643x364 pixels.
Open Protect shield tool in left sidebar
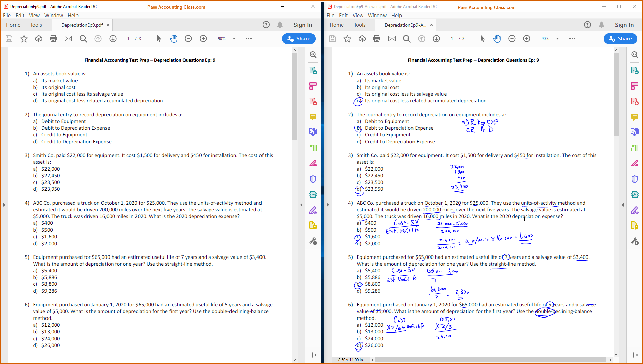(x=313, y=179)
